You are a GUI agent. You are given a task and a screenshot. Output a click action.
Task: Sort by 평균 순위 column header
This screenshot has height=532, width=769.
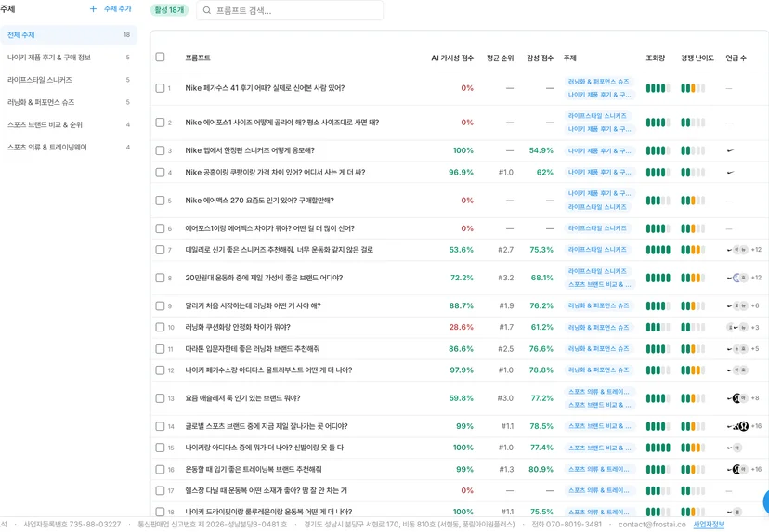[x=500, y=58]
